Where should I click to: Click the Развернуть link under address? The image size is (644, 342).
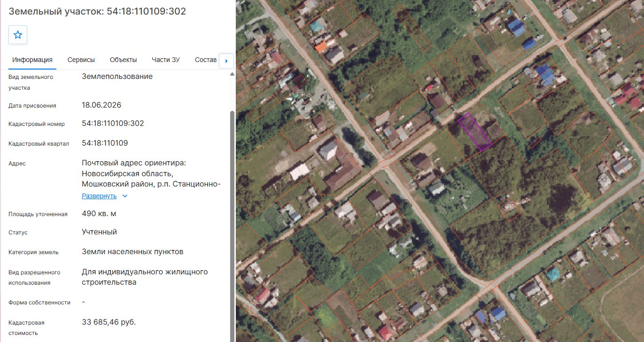tap(99, 196)
